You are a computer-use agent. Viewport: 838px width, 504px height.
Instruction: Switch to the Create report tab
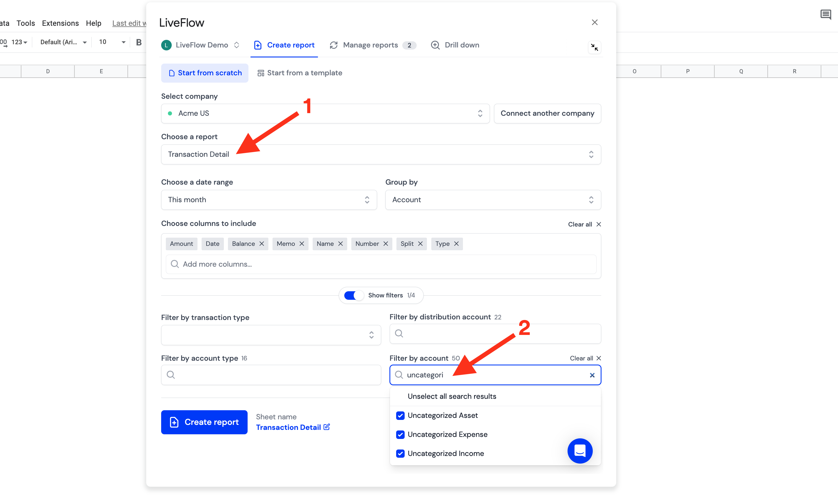pos(284,45)
